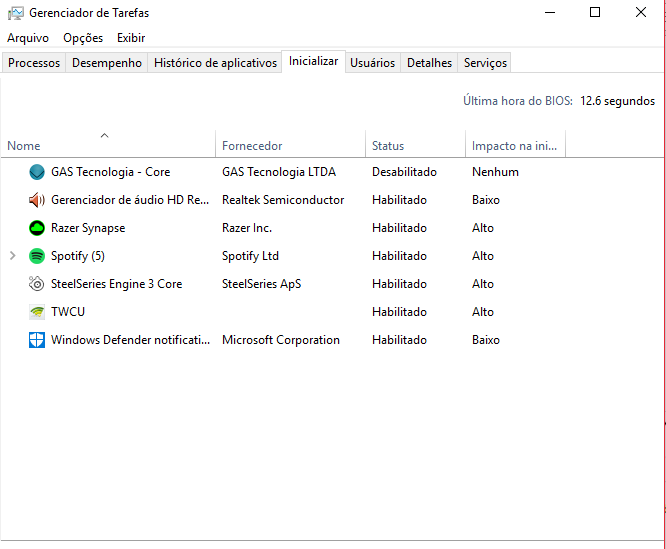The width and height of the screenshot is (666, 549).
Task: Click the Spotify Ltd vendor cell
Action: [x=250, y=256]
